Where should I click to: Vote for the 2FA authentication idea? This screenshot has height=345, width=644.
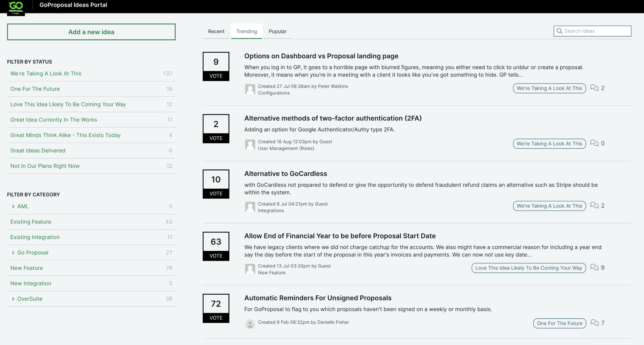pos(216,138)
